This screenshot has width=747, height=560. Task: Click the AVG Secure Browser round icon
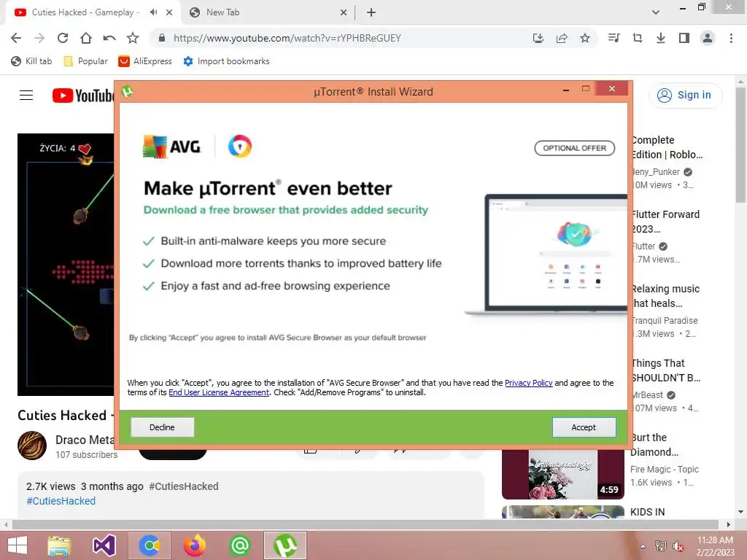239,146
